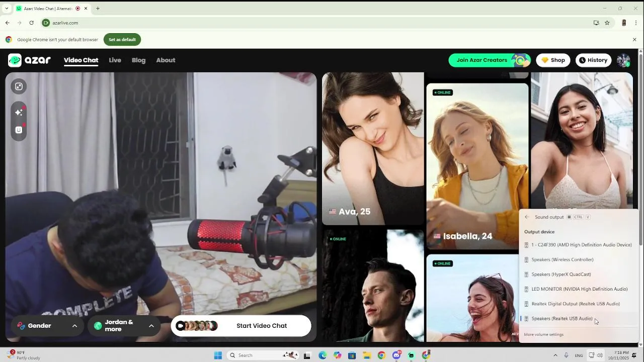Open Discord from the taskbar
This screenshot has height=362, width=644.
click(396, 355)
